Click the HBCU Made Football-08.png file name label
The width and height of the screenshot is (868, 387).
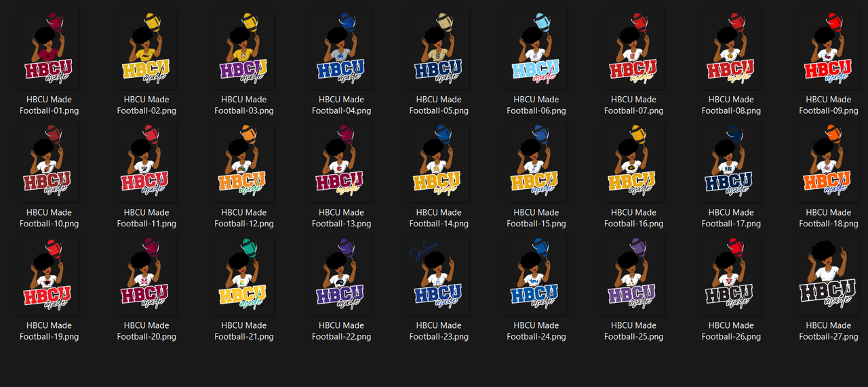click(731, 105)
